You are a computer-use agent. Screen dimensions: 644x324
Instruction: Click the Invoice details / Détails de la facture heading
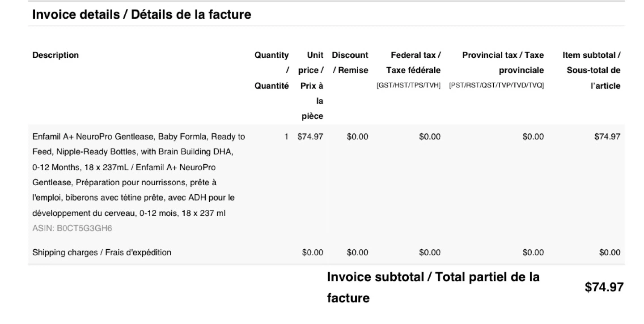(x=142, y=15)
